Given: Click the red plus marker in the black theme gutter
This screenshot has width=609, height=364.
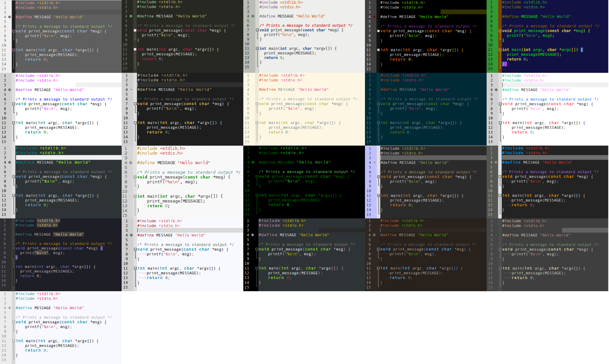Looking at the screenshot, I should pos(374,17).
